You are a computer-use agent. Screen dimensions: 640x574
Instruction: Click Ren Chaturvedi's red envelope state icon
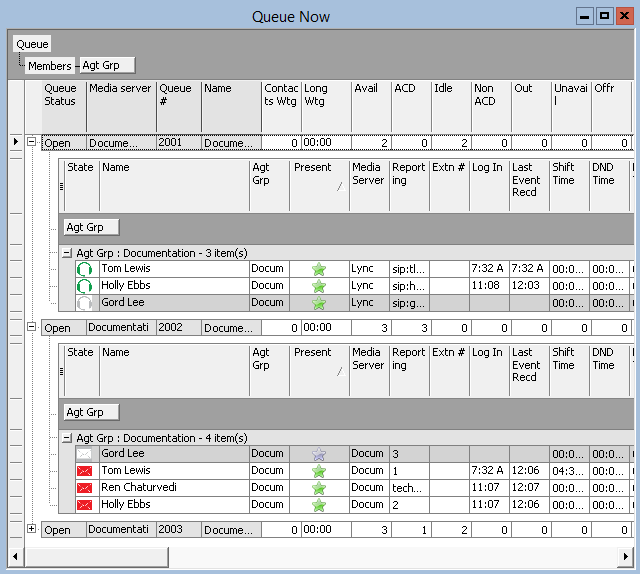point(85,488)
